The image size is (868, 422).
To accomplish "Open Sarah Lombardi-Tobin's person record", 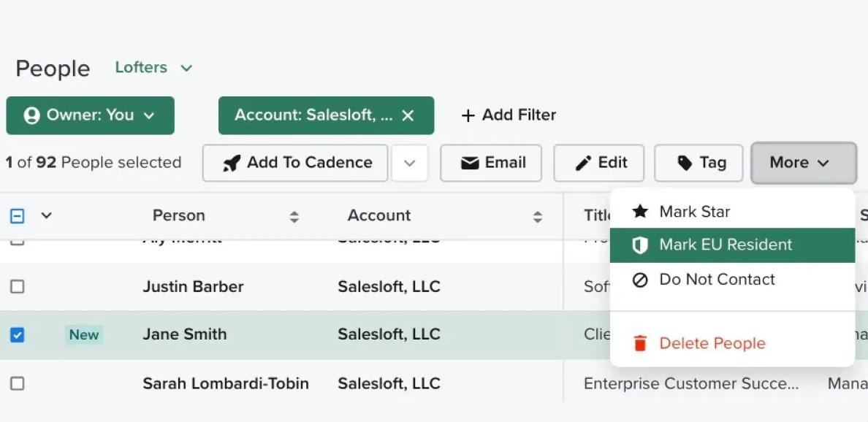I will [226, 383].
